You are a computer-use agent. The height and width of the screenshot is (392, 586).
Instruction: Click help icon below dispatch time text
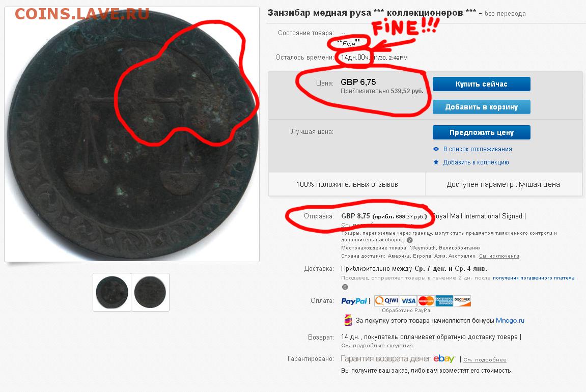point(345,287)
